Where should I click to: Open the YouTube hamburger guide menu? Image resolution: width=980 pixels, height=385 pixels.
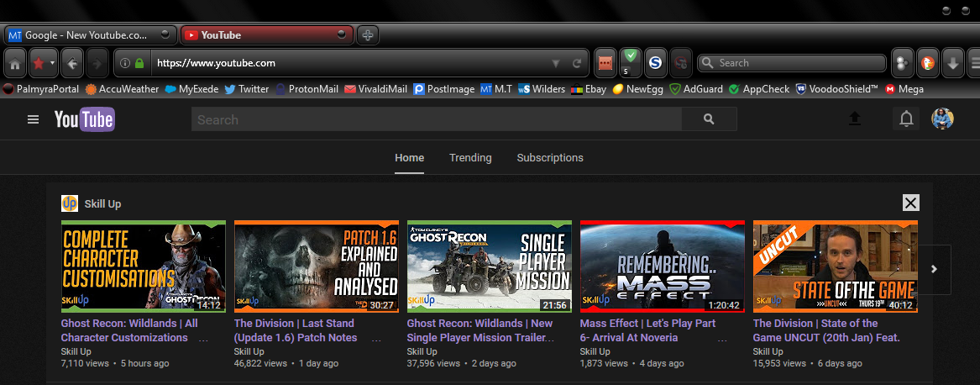[34, 120]
